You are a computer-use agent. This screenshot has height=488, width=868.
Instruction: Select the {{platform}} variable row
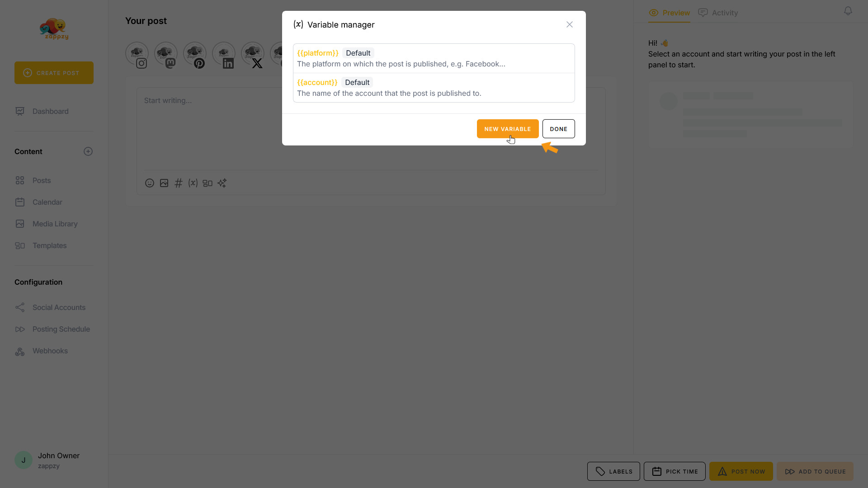pyautogui.click(x=434, y=58)
